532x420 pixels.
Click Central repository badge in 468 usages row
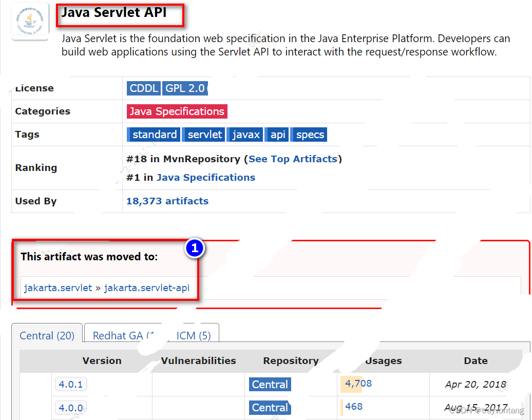[x=270, y=408]
